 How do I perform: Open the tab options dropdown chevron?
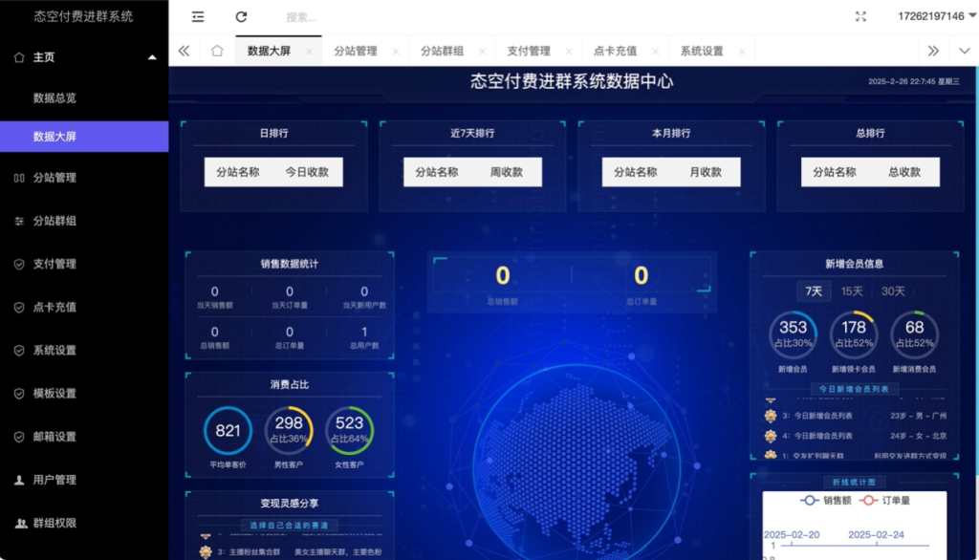click(x=964, y=51)
